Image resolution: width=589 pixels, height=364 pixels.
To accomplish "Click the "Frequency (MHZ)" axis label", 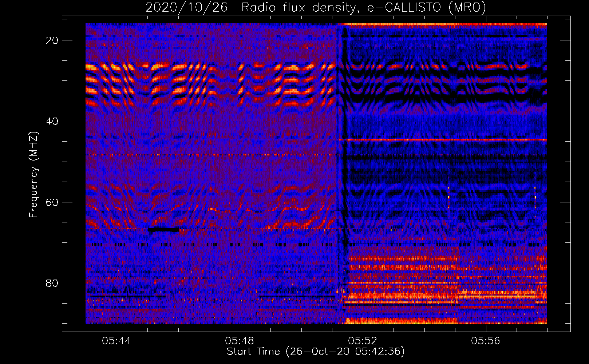I will pyautogui.click(x=33, y=174).
